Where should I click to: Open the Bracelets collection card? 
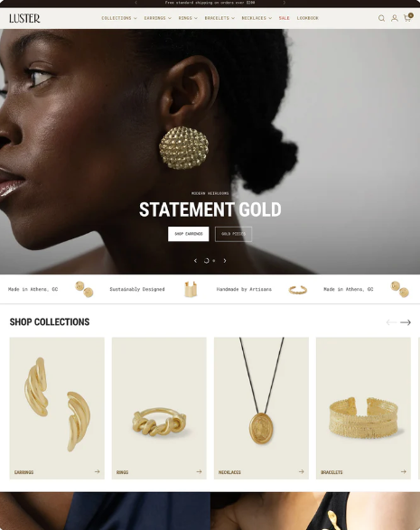click(363, 408)
